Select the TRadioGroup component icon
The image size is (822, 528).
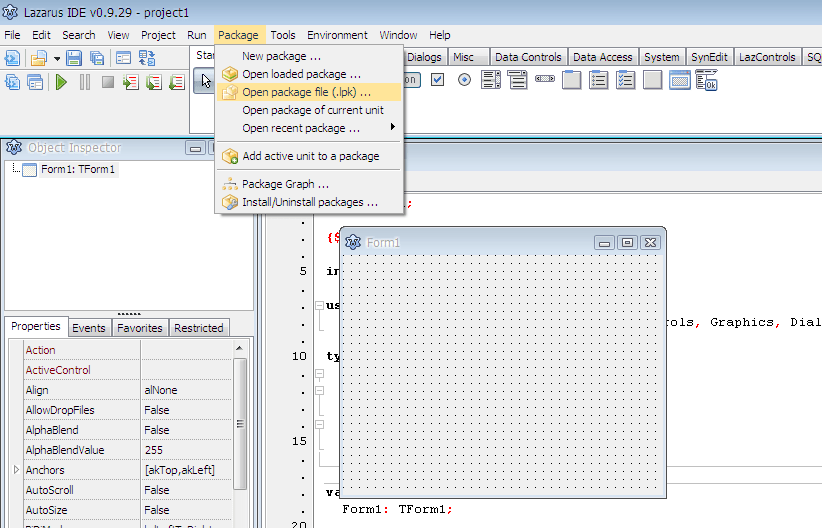598,80
